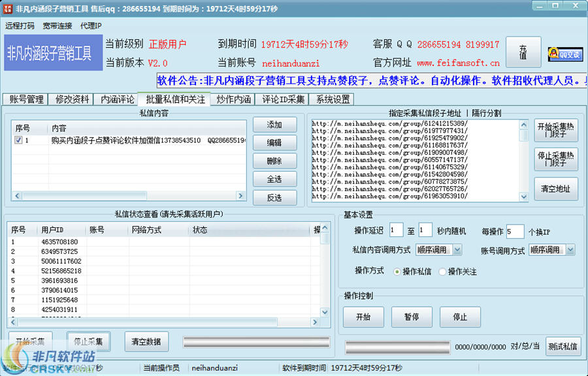The height and width of the screenshot is (376, 588).
Task: Click the URL ending 61241215389
Action: coord(390,123)
